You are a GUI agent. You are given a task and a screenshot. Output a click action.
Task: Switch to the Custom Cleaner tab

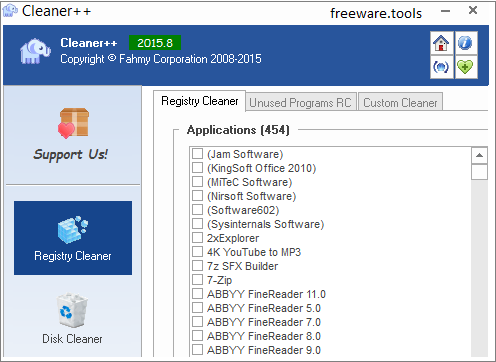click(x=400, y=102)
